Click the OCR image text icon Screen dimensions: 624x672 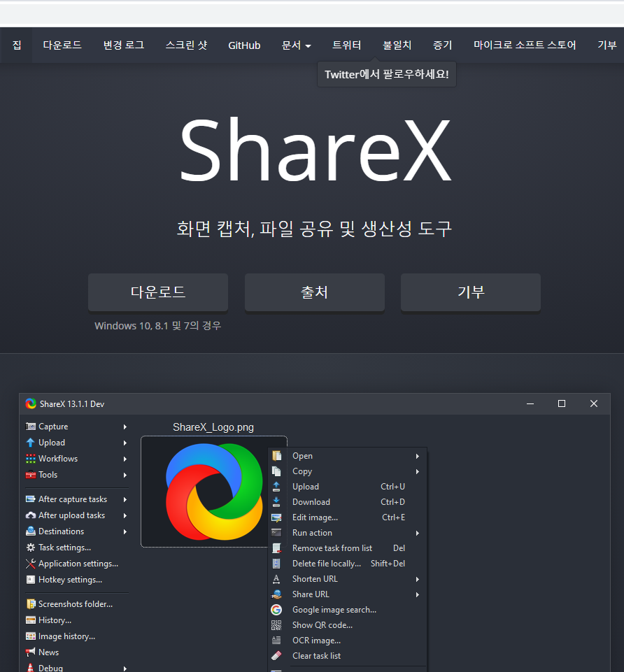[276, 641]
